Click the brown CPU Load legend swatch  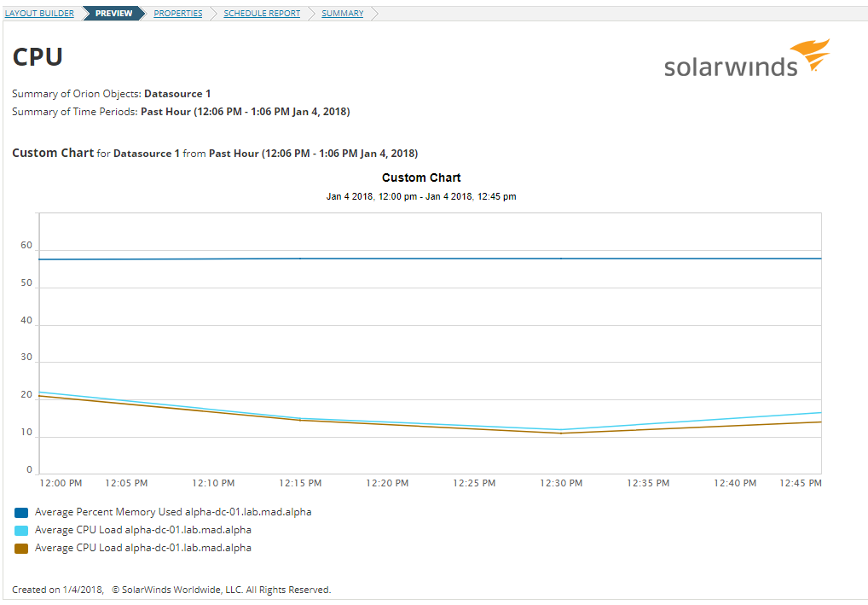tap(21, 549)
